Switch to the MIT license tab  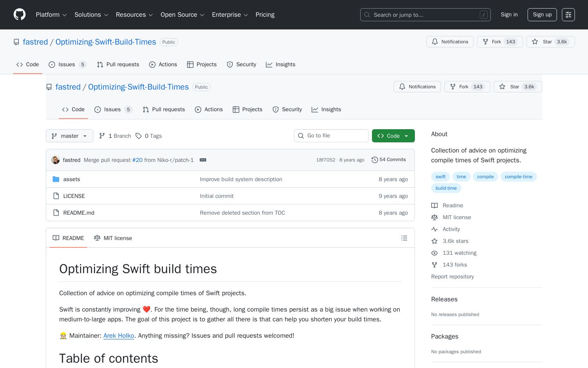[113, 238]
